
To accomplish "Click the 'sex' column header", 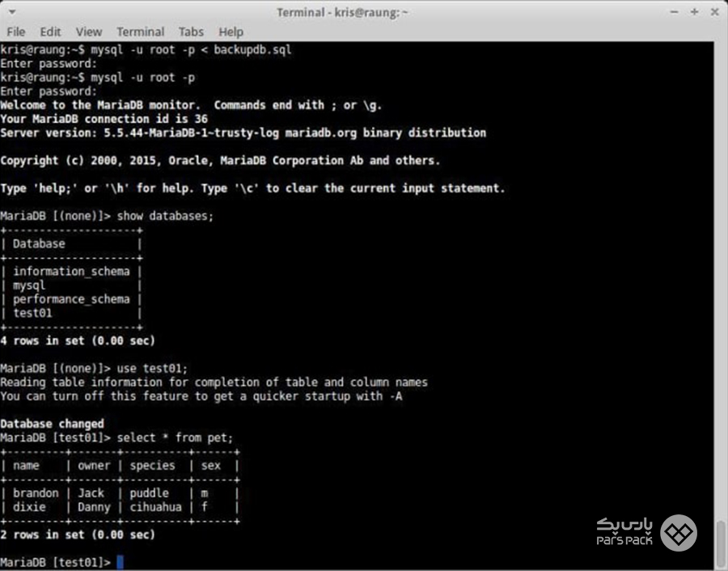I will [211, 466].
